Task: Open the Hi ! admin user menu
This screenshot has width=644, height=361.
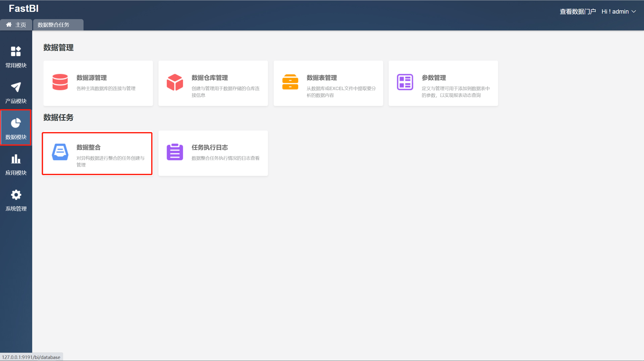Action: 615,12
